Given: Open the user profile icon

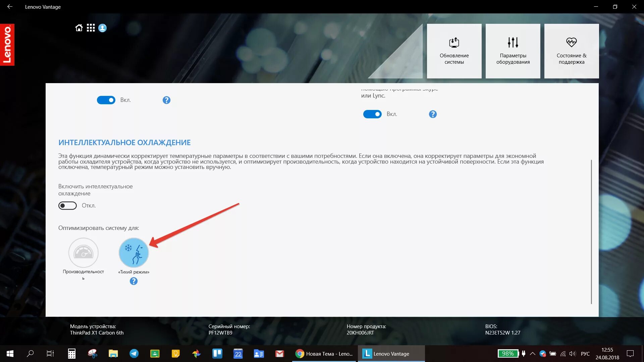Looking at the screenshot, I should click(103, 28).
